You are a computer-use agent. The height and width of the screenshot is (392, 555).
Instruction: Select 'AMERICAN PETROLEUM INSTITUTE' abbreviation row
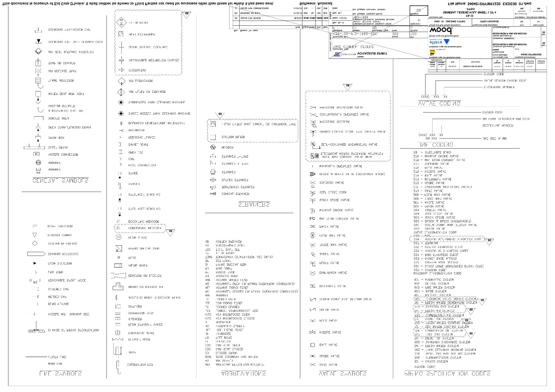pyautogui.click(x=235, y=365)
